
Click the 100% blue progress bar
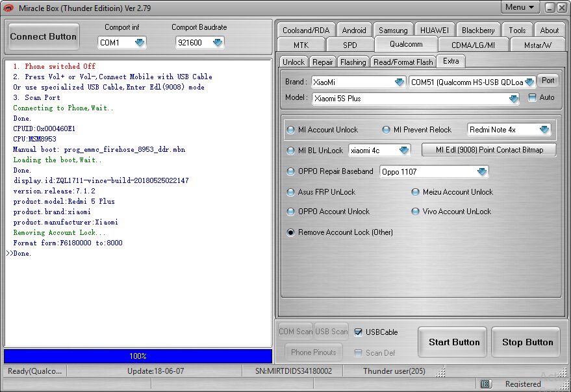138,356
